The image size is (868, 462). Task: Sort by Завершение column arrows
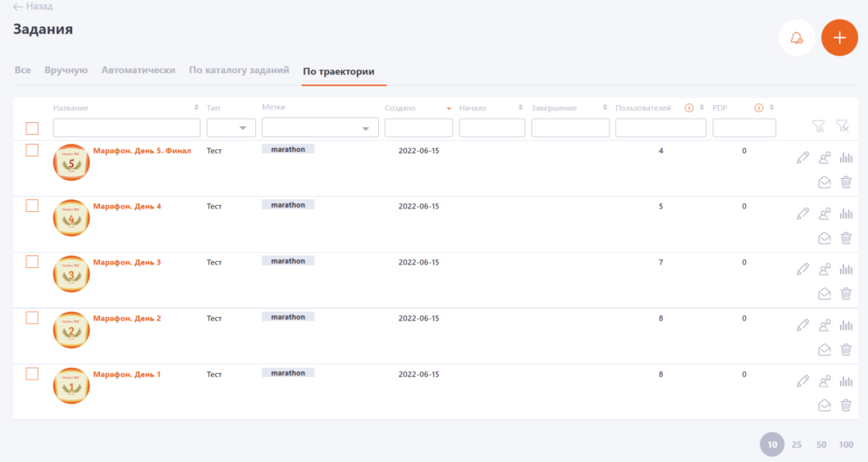click(604, 108)
